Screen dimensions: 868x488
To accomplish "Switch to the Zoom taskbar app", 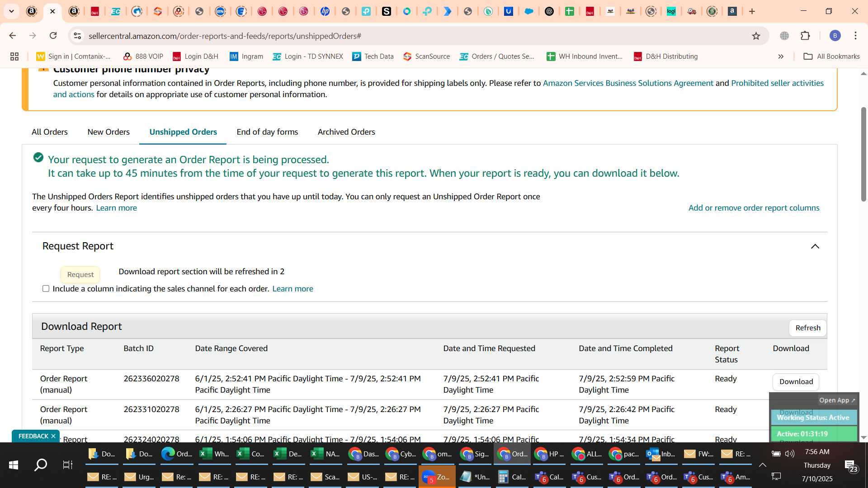I will 437,477.
